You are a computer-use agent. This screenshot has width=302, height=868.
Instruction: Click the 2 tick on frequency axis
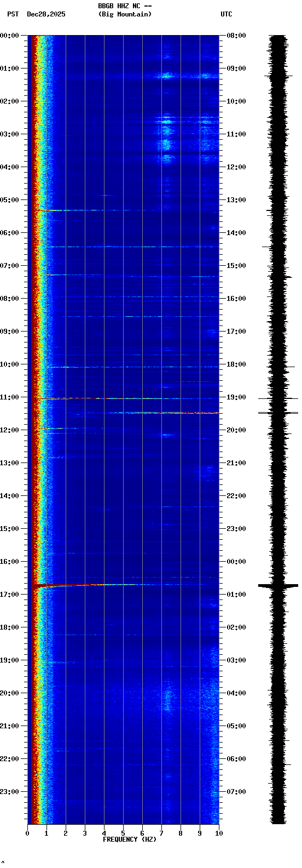[66, 833]
